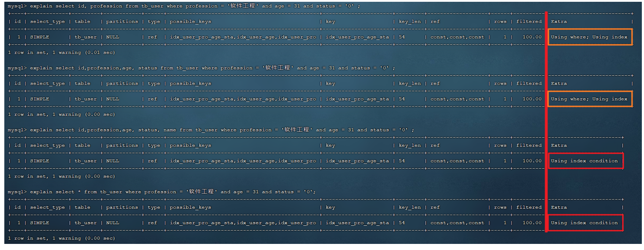Click the '1 row in set, 1 warning (0.01 sec)' line
This screenshot has width=644, height=250.
[61, 52]
